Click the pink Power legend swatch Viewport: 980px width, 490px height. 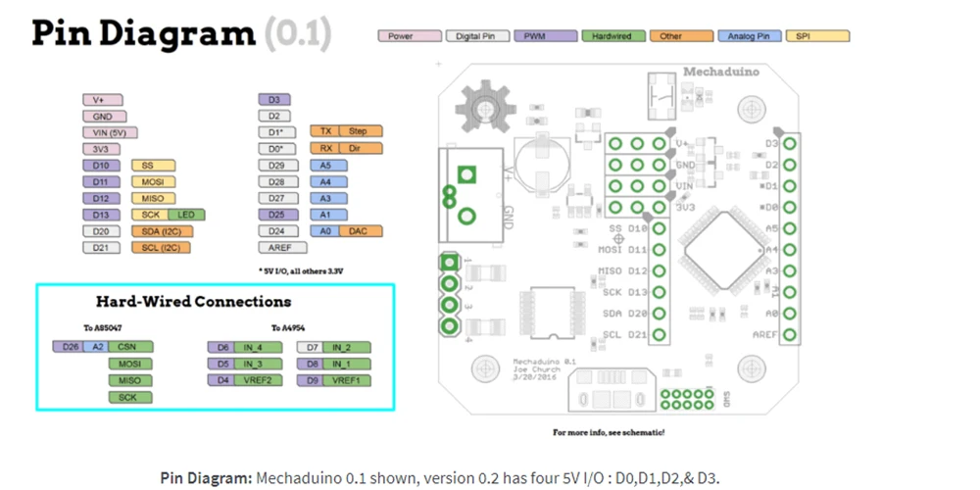click(x=410, y=36)
